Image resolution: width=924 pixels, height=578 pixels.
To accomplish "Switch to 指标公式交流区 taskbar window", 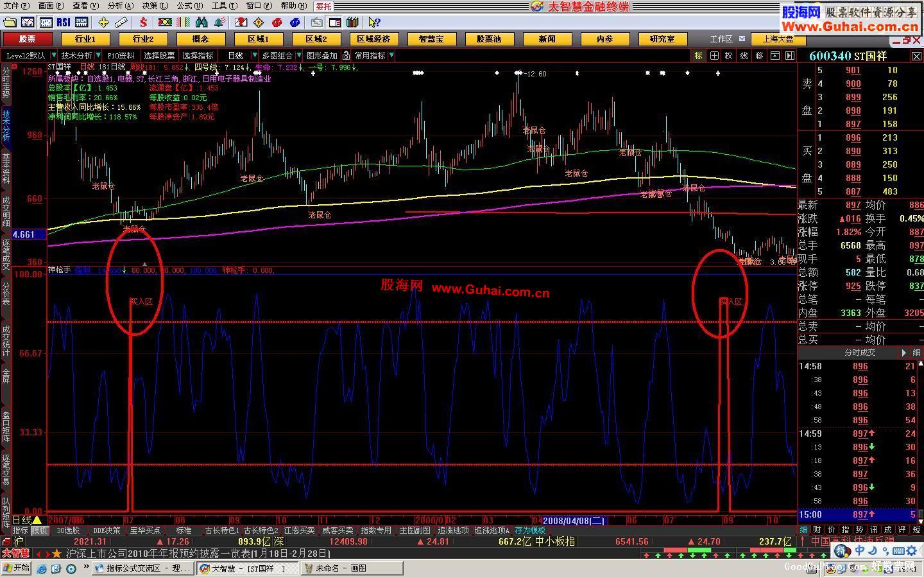I will (142, 568).
